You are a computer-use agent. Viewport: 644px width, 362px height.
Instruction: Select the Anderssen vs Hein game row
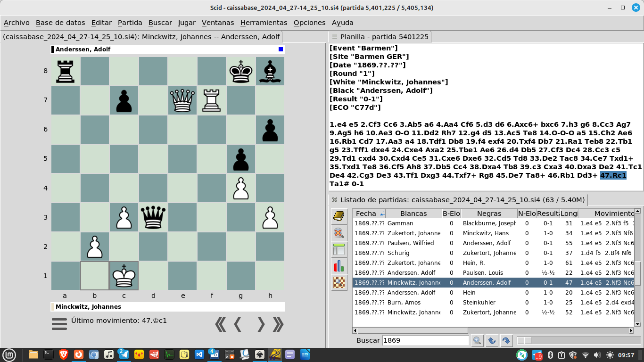coord(493,293)
